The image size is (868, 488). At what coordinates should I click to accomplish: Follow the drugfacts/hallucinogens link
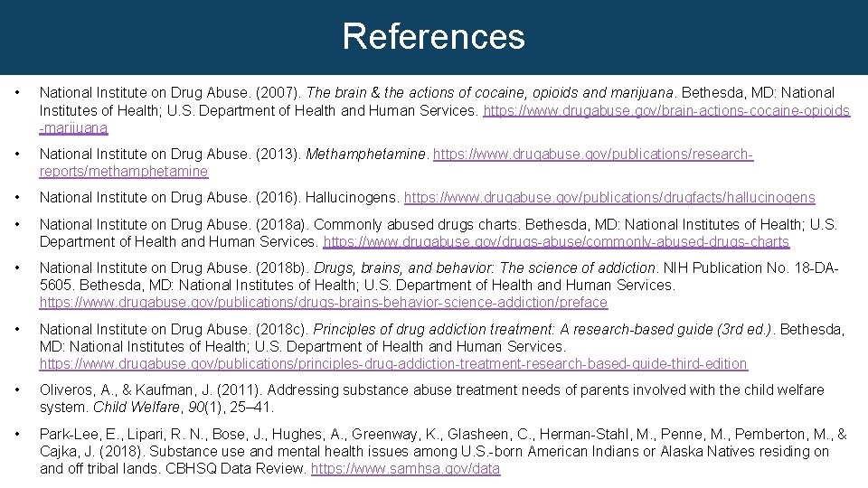(609, 198)
